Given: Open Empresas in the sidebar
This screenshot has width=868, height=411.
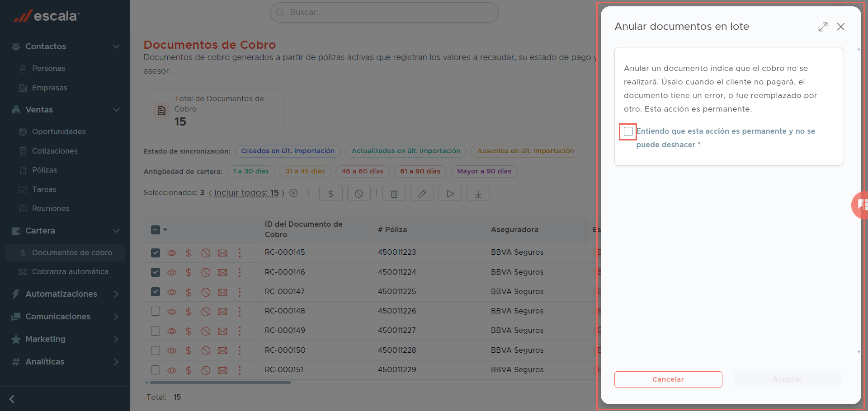Looking at the screenshot, I should [49, 88].
